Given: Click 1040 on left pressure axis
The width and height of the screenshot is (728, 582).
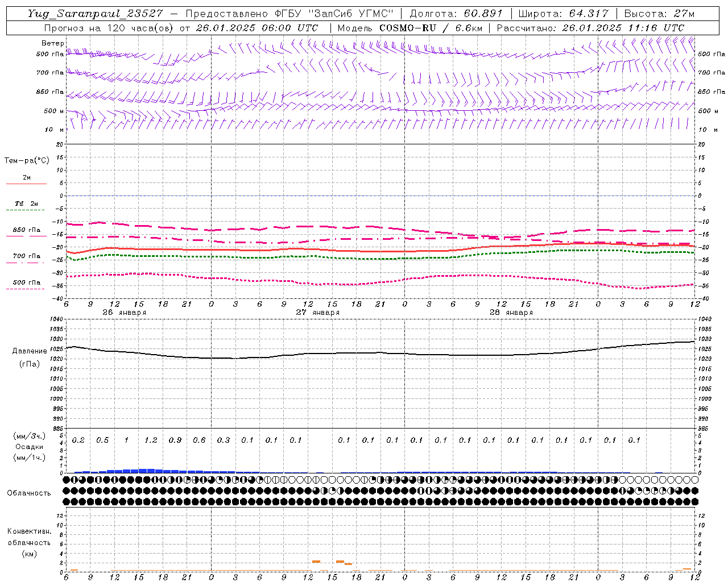Looking at the screenshot, I should coord(57,319).
